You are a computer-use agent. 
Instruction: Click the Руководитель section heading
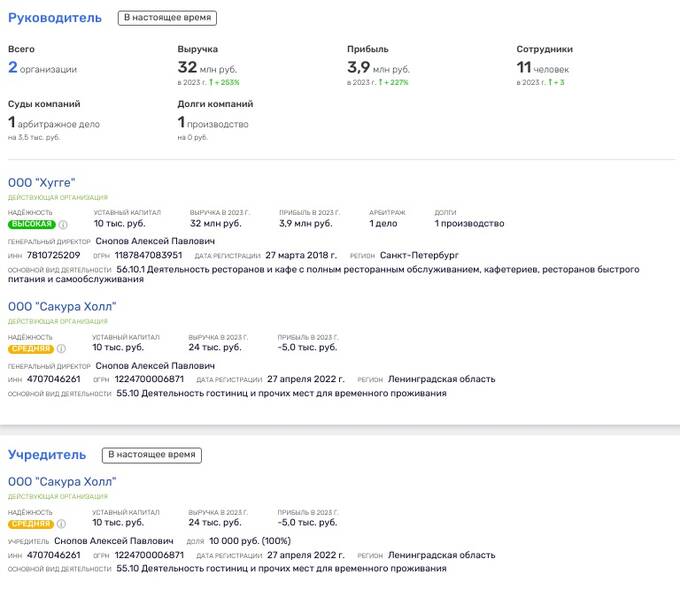(55, 18)
